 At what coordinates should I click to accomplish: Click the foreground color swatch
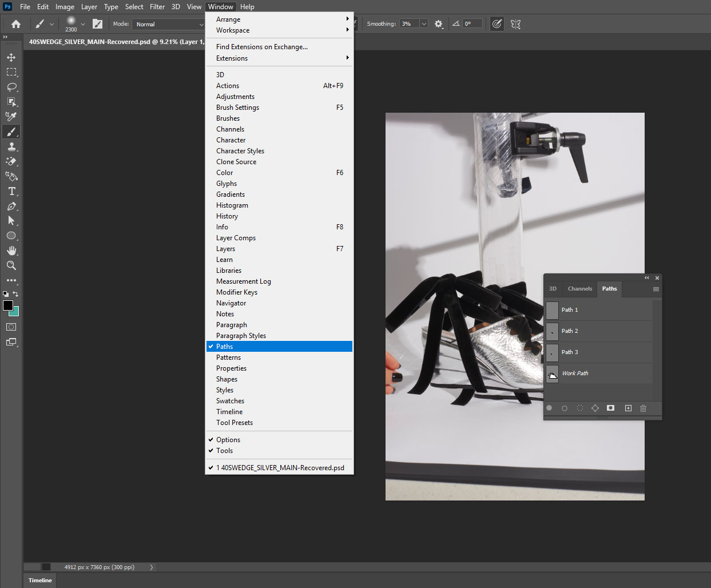tap(8, 305)
